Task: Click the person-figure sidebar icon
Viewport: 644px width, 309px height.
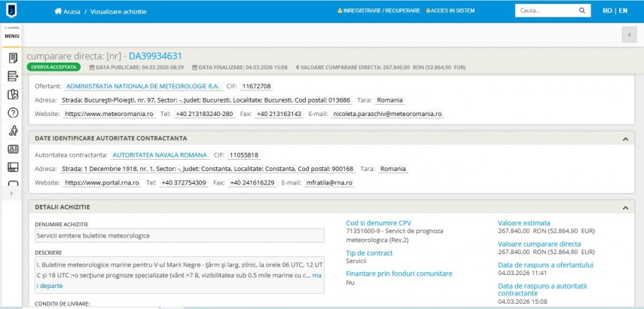Action: (x=13, y=131)
